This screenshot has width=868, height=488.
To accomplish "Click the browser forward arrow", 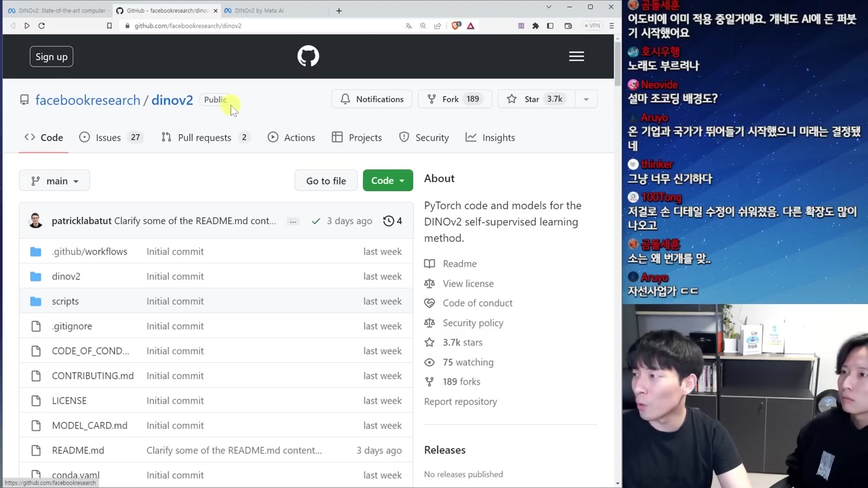I will pyautogui.click(x=27, y=26).
